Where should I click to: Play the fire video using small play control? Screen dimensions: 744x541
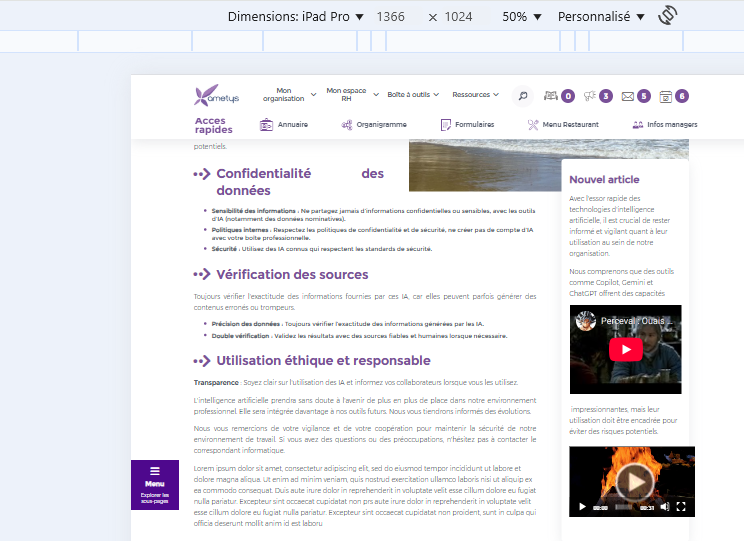tap(582, 507)
